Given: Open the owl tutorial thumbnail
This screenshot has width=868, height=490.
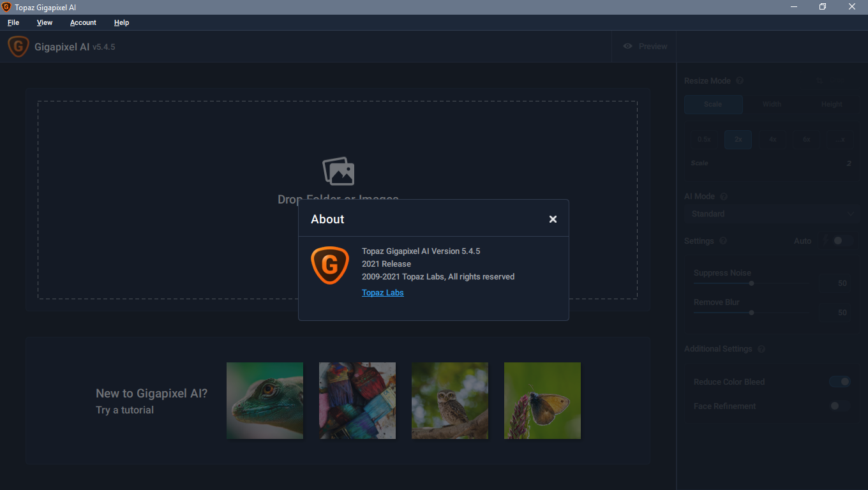Looking at the screenshot, I should (449, 401).
